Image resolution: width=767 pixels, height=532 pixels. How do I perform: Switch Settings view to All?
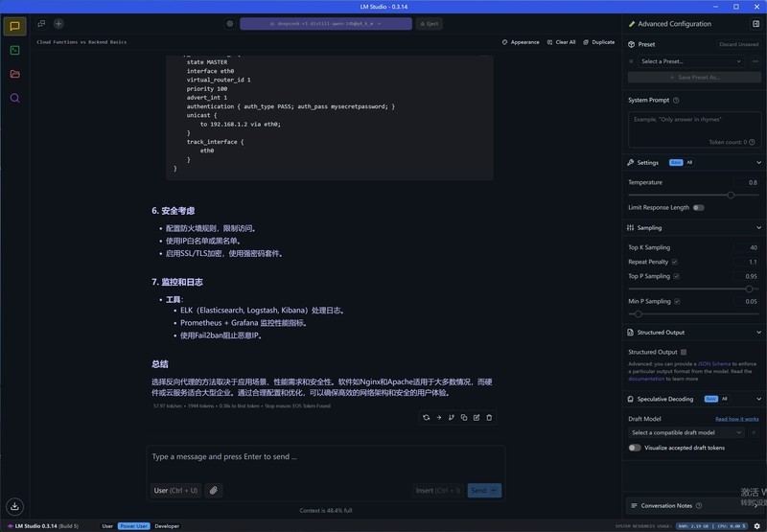coord(689,163)
